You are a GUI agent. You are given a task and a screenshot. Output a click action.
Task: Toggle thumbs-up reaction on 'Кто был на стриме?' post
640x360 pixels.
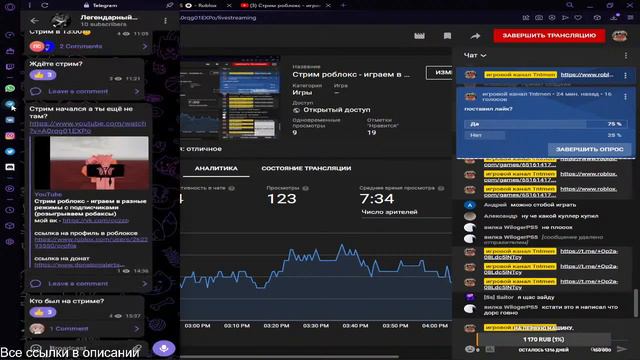tap(43, 312)
